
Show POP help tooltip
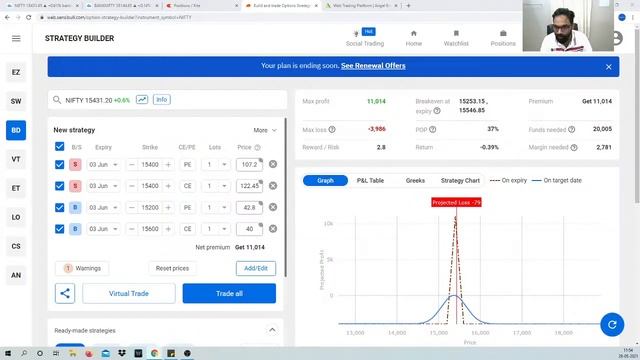pos(433,129)
